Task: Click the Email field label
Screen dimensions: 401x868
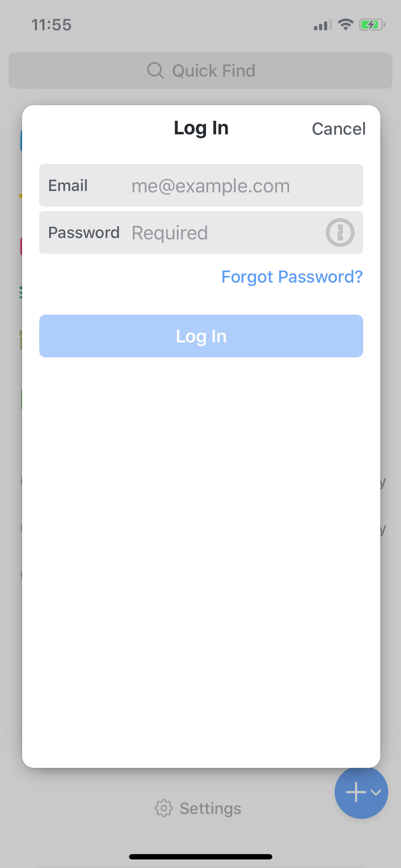Action: click(68, 185)
